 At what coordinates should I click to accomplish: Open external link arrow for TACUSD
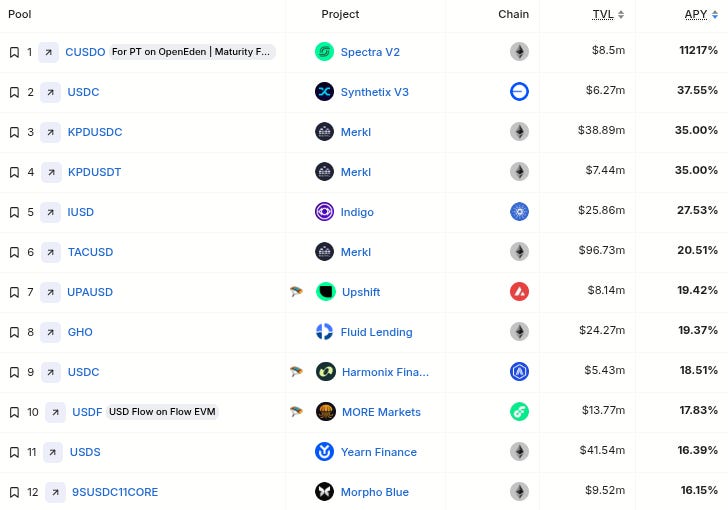point(51,252)
